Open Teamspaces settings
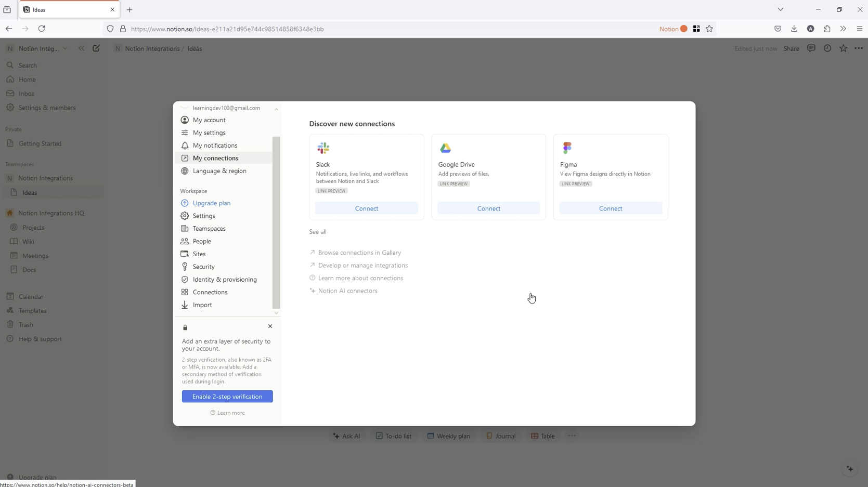The width and height of the screenshot is (868, 487). tap(224, 229)
